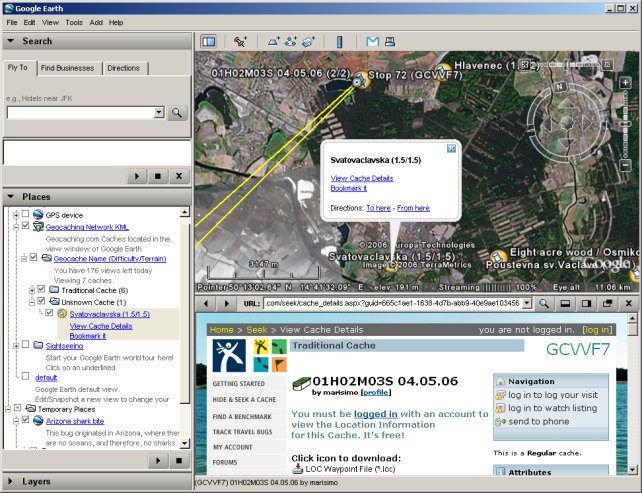Open the View menu
This screenshot has width=642, height=493.
tap(50, 23)
